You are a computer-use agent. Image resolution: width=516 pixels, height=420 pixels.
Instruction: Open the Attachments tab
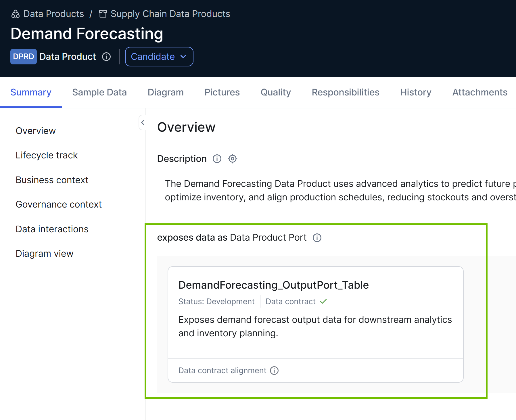click(480, 92)
